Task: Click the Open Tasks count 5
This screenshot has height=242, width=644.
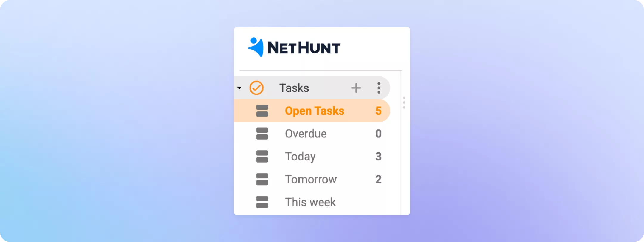Action: (x=378, y=111)
